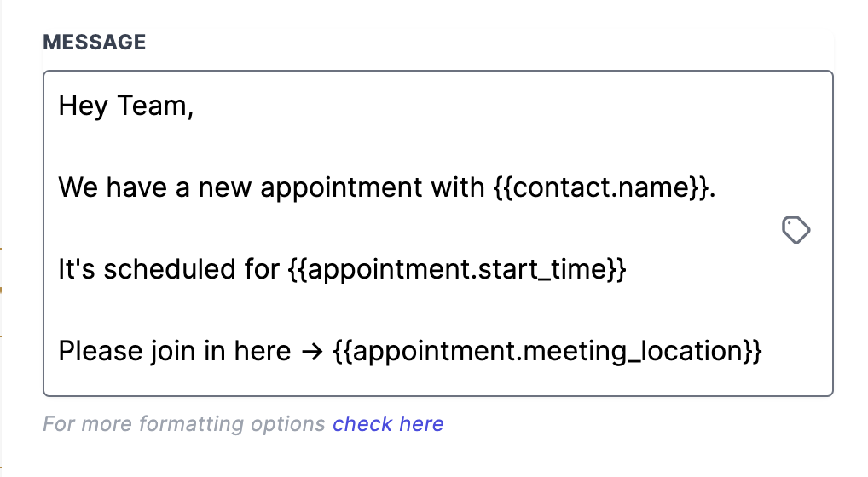Click the 'It's scheduled for' text

click(169, 269)
